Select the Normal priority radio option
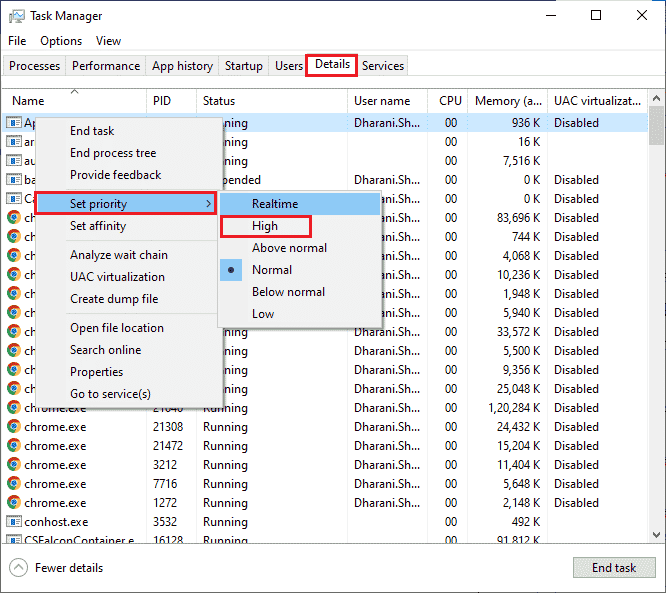 (231, 270)
